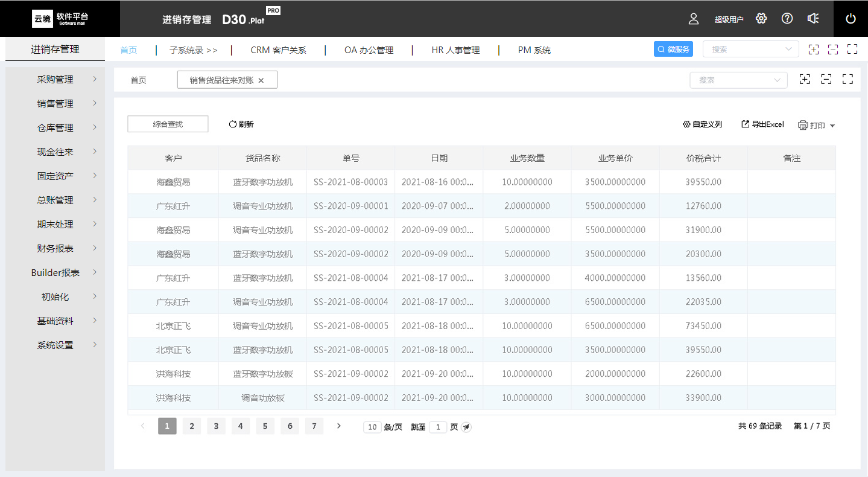
Task: Open the 自定义列 column settings
Action: 702,124
